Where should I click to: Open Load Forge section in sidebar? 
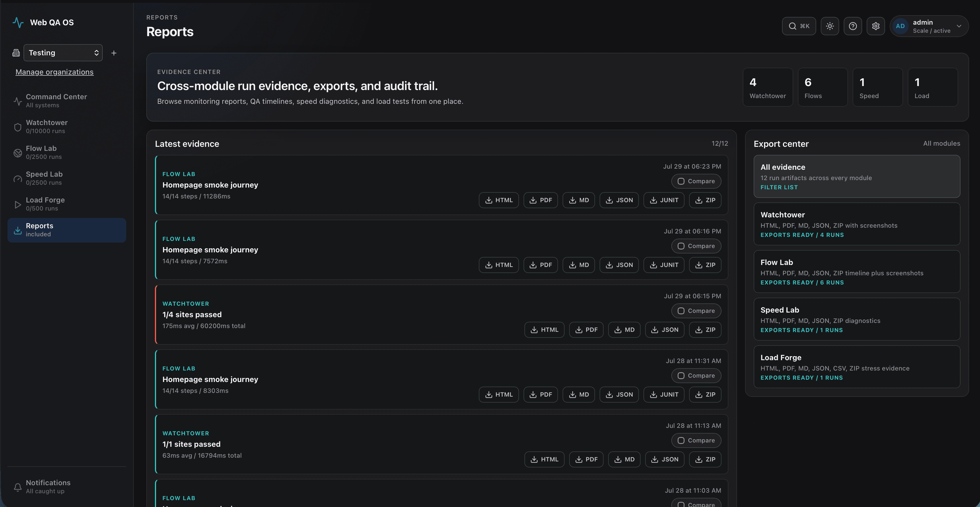[67, 204]
